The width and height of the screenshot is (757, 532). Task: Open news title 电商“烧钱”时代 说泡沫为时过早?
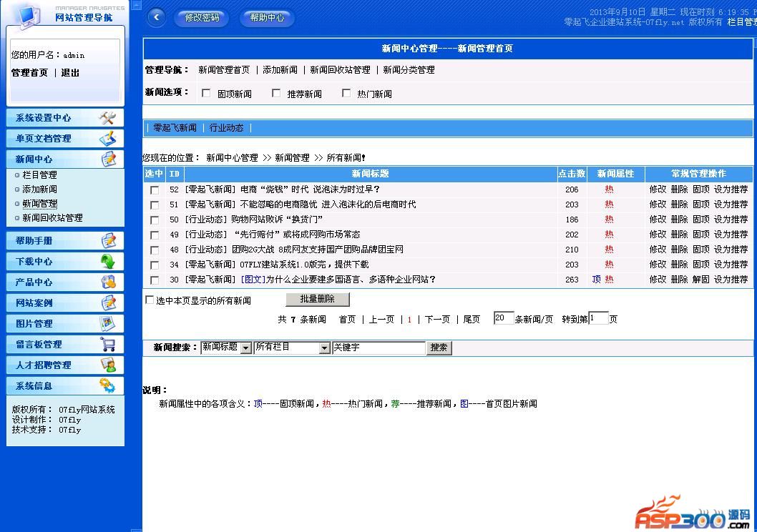tap(310, 189)
